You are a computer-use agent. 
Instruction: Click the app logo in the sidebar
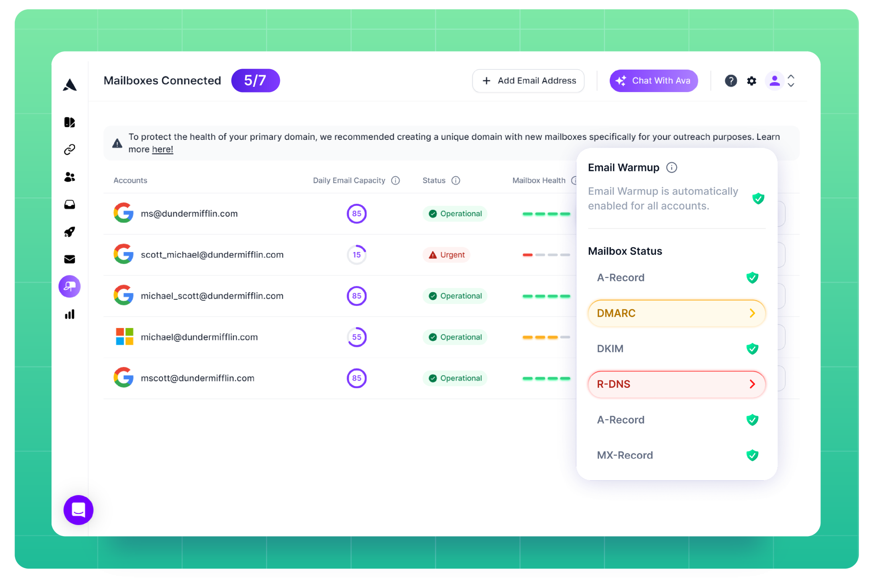click(x=70, y=85)
